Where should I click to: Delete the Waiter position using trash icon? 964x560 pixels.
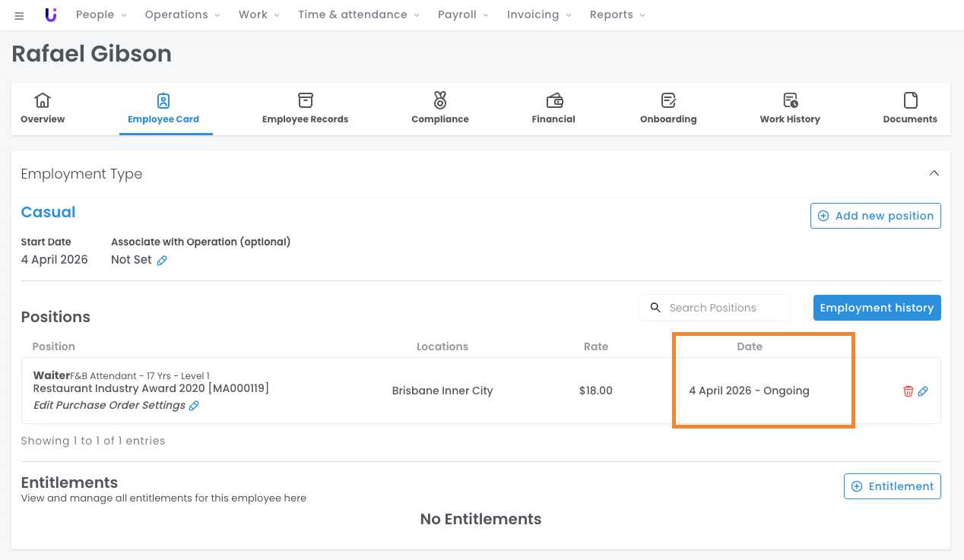908,391
